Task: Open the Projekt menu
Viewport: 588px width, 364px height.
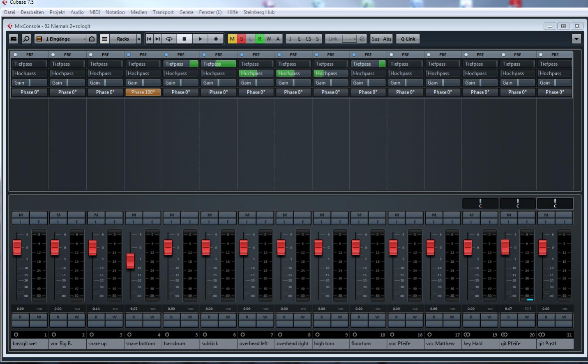Action: [x=57, y=12]
